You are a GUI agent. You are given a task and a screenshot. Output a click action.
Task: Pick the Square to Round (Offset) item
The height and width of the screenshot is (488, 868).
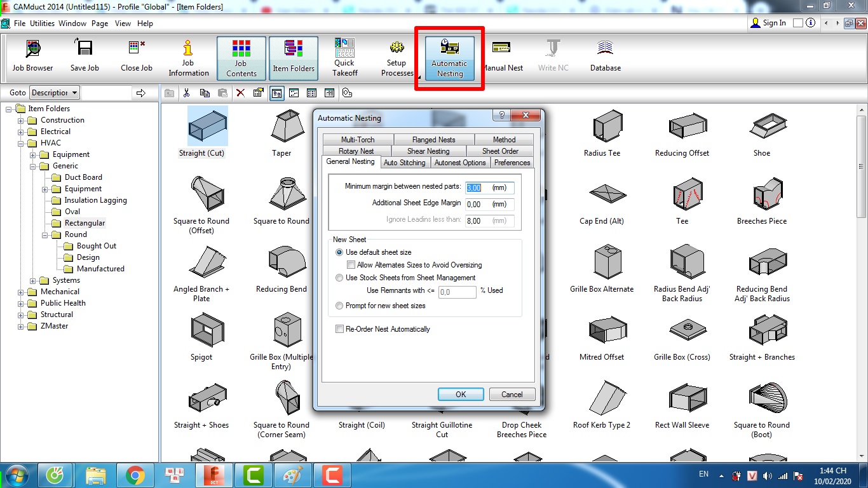point(201,205)
